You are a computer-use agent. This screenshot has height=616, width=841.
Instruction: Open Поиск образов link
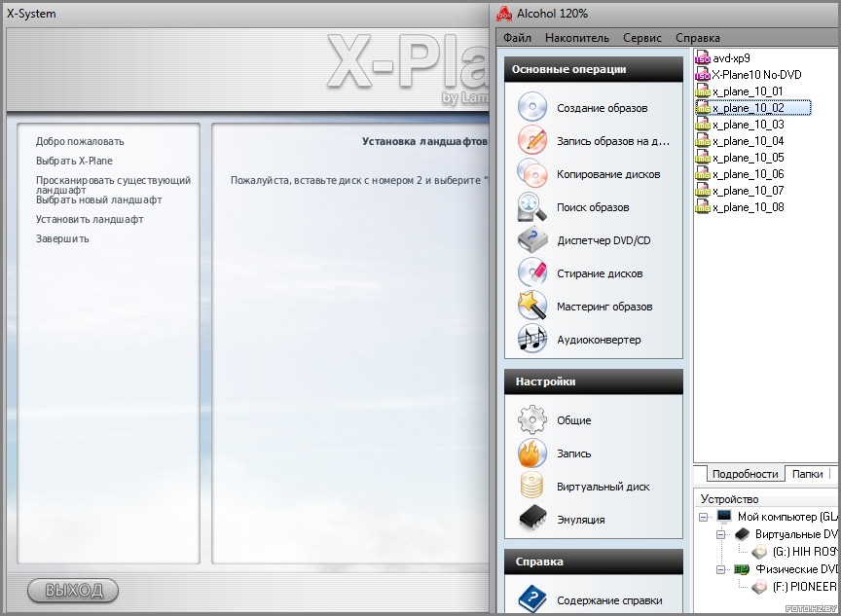click(x=593, y=207)
